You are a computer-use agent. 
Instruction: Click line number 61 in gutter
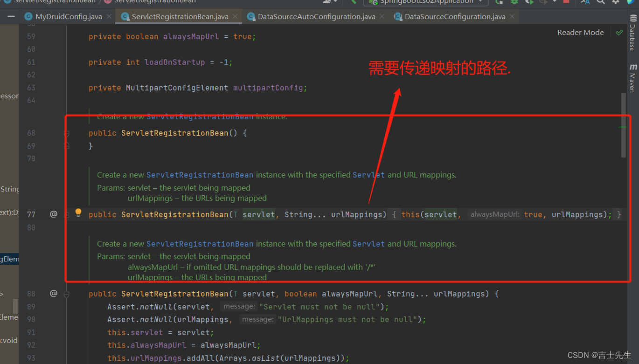[31, 62]
